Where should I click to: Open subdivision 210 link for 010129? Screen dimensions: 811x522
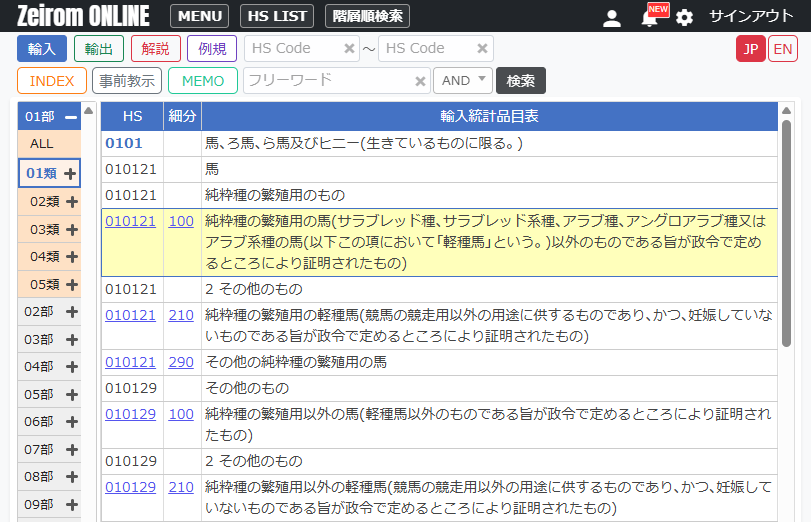click(x=181, y=487)
